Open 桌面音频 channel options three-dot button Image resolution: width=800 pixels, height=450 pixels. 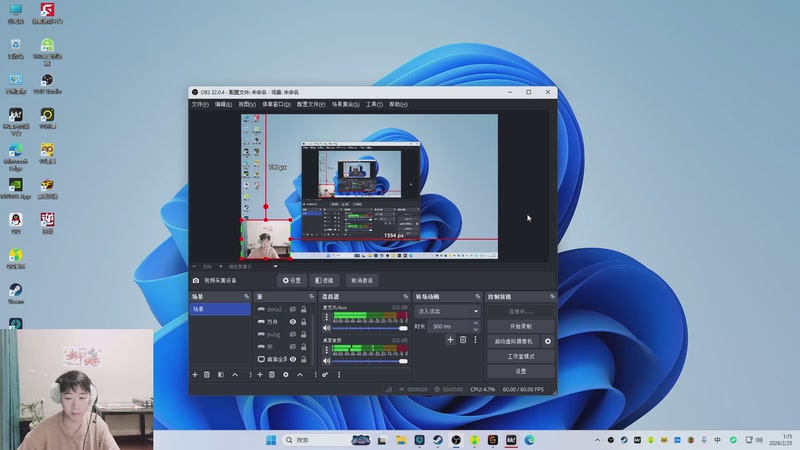click(327, 349)
